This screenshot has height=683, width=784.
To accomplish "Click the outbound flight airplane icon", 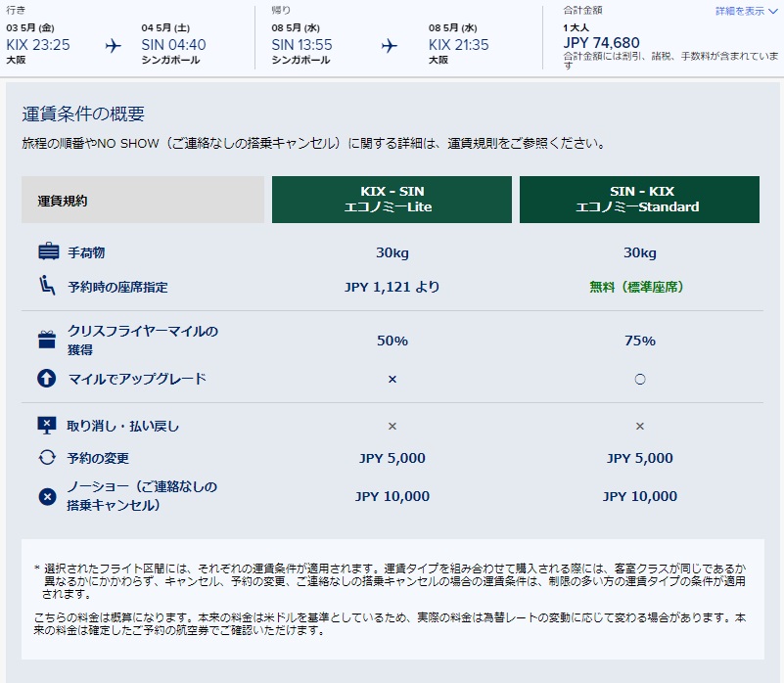I will (x=113, y=46).
